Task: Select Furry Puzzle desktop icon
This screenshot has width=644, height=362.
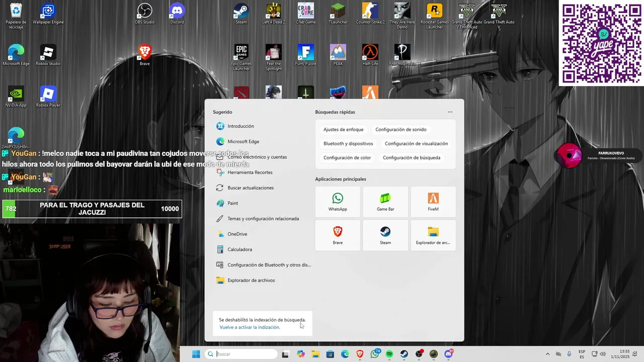Action: 306,55
